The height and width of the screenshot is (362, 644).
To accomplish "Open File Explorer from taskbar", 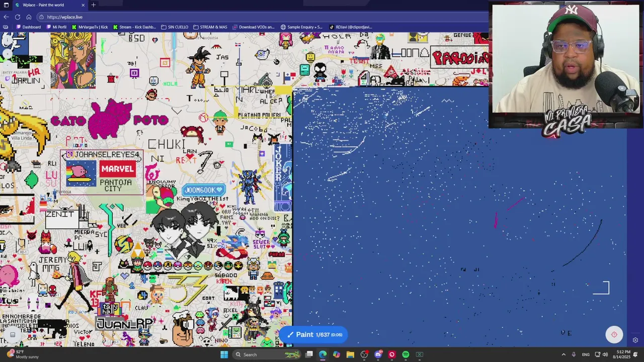I will (x=350, y=354).
